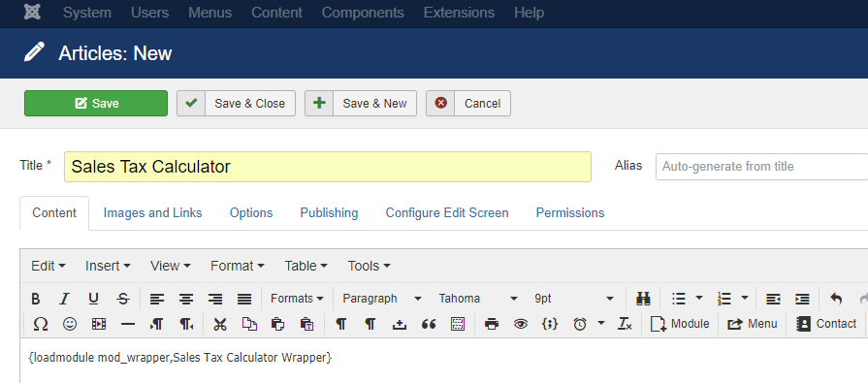Toggle the preview eye icon

[521, 324]
